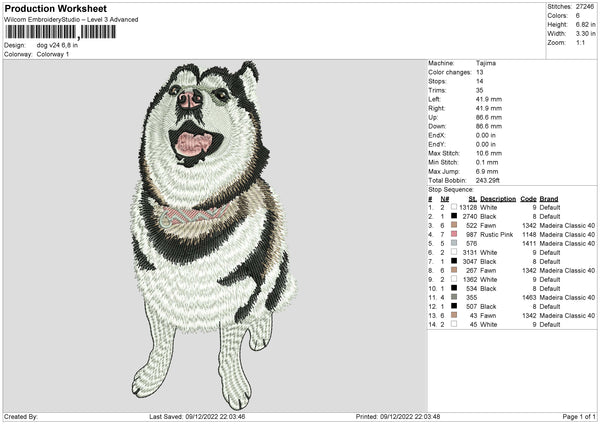Click the fawn swatch in stop row 3
This screenshot has height=424, width=600.
454,225
